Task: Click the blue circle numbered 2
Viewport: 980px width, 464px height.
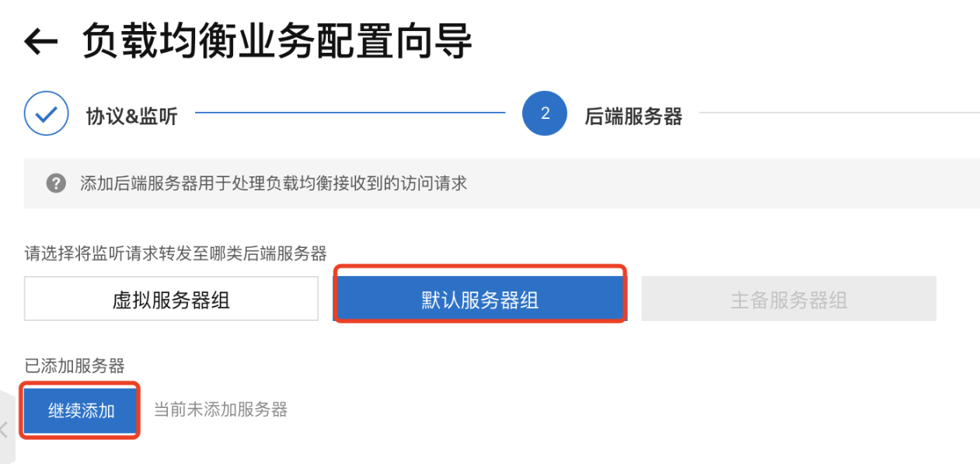Action: point(544,113)
